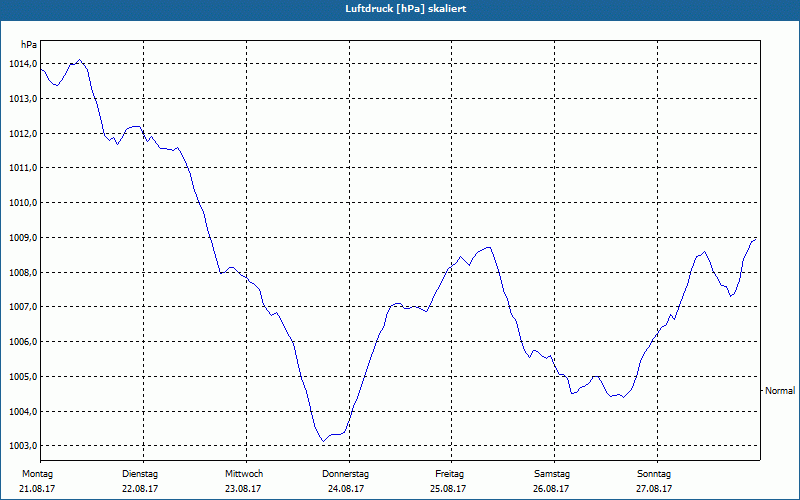The height and width of the screenshot is (500, 800).
Task: Click the '1008,0' axis value
Action: [x=23, y=272]
